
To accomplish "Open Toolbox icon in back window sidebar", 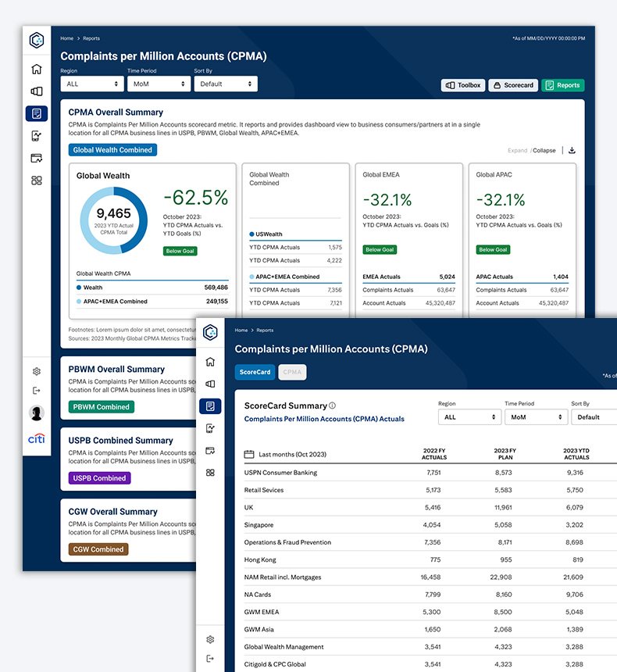I will click(37, 91).
